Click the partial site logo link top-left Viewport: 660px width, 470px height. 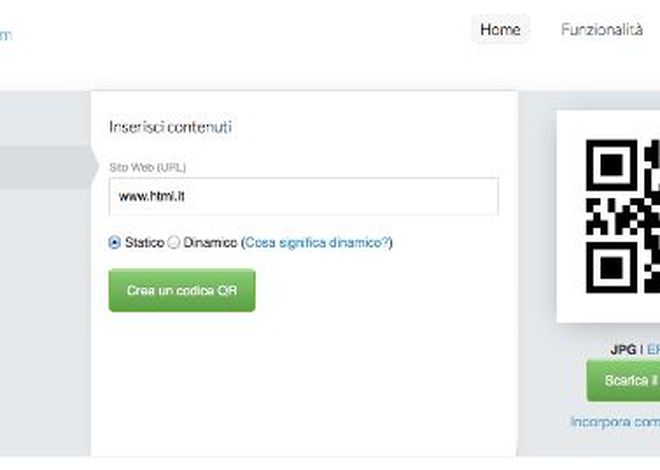(x=6, y=35)
